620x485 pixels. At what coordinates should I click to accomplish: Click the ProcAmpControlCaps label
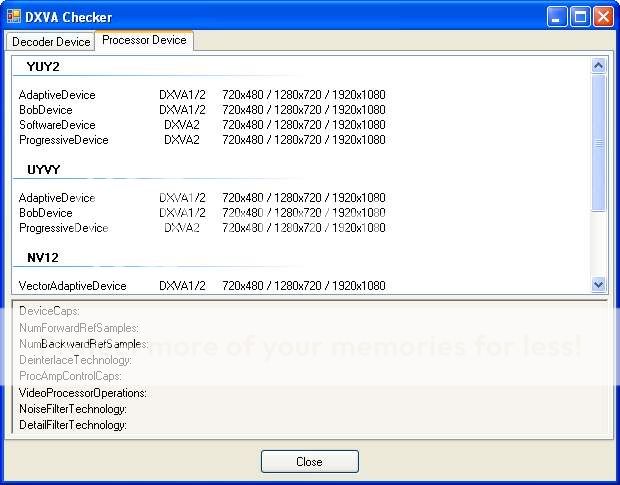pos(70,376)
